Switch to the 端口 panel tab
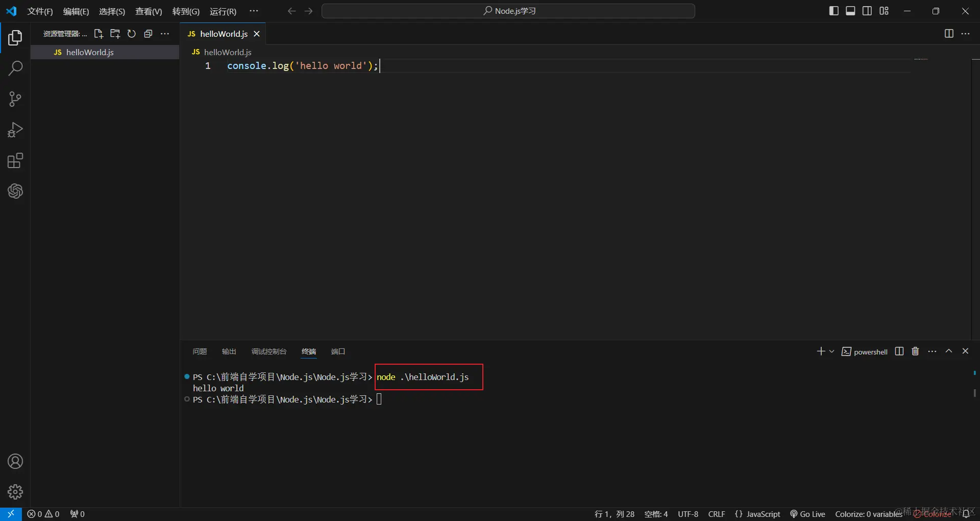 [x=338, y=351]
